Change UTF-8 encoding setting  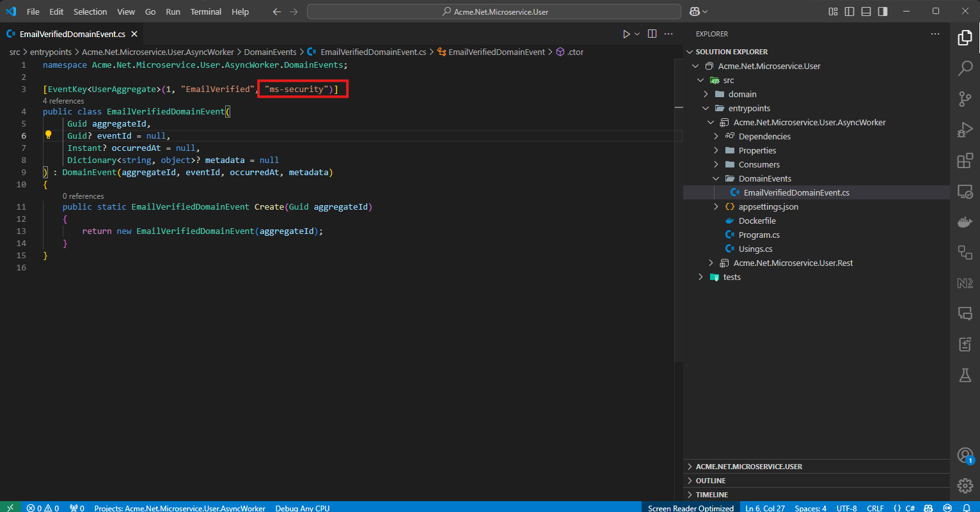[x=846, y=508]
